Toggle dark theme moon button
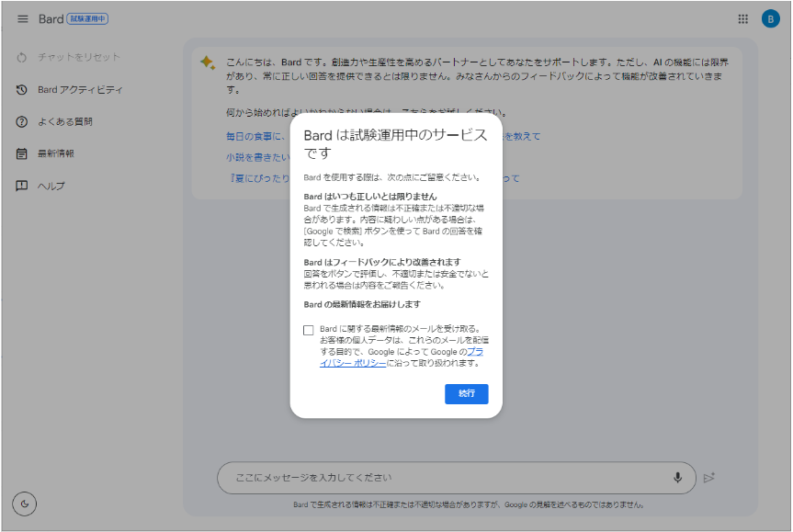793x532 pixels. click(24, 504)
